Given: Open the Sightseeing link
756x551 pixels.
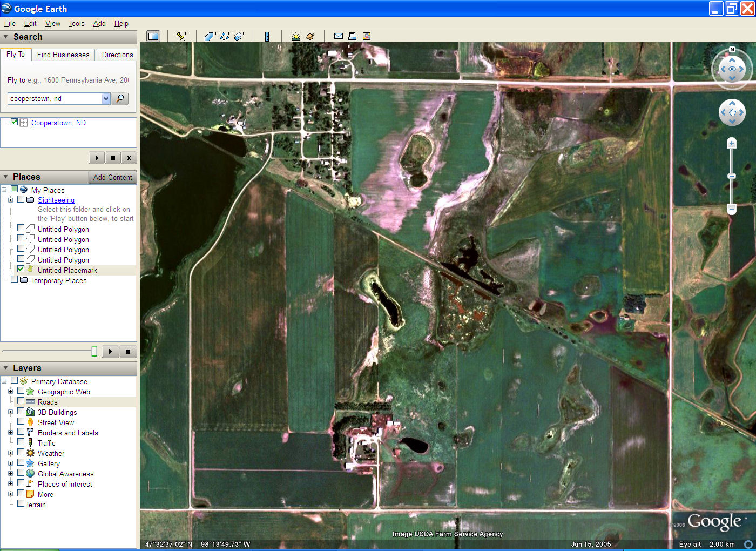Looking at the screenshot, I should 56,200.
